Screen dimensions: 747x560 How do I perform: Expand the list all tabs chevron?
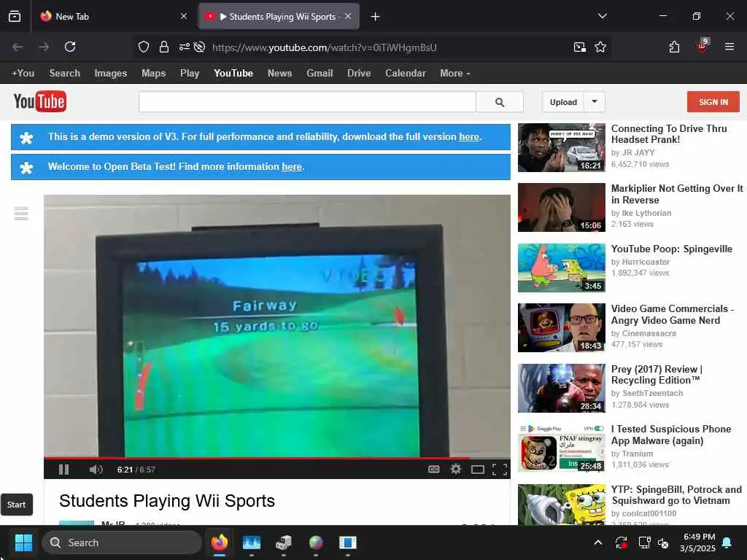[x=602, y=16]
